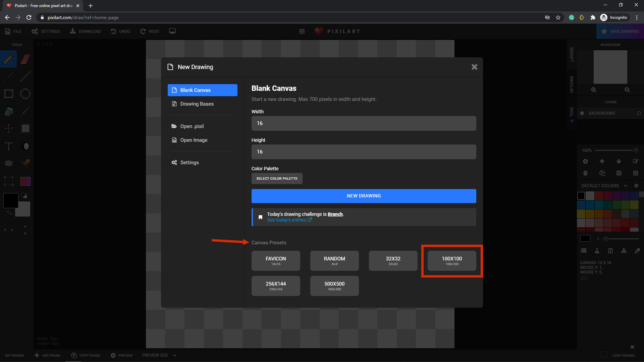Open See today's entries link
The width and height of the screenshot is (644, 362).
tap(289, 220)
